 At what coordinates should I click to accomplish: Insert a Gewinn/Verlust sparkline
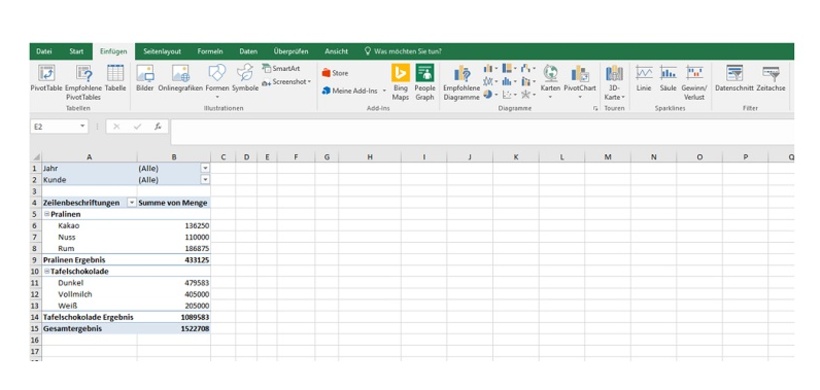click(694, 83)
